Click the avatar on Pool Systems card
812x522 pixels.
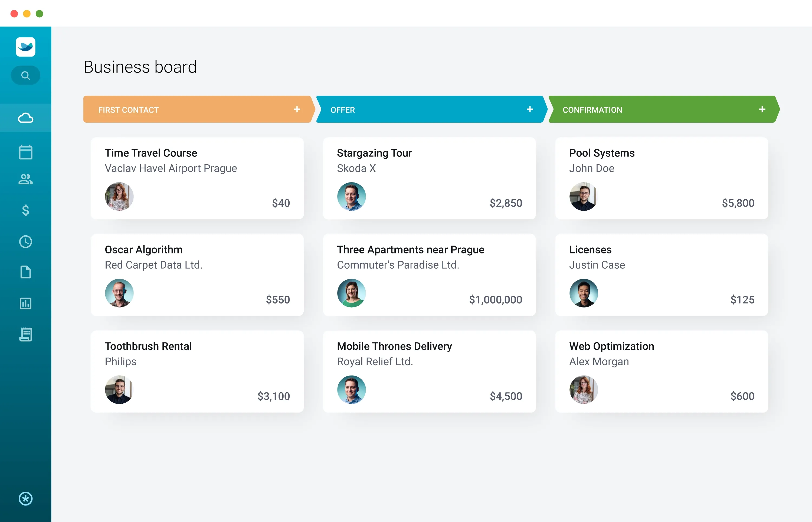(x=583, y=197)
